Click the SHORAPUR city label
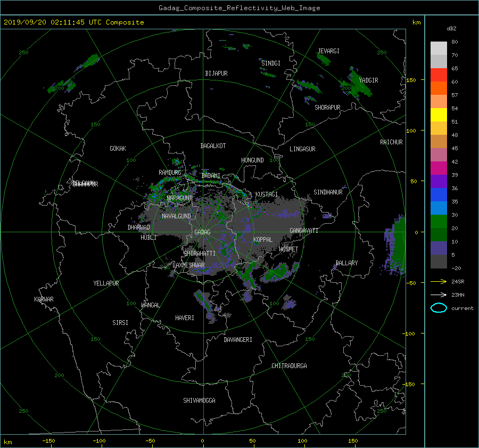Screen dimensions: 479x448 point(327,108)
